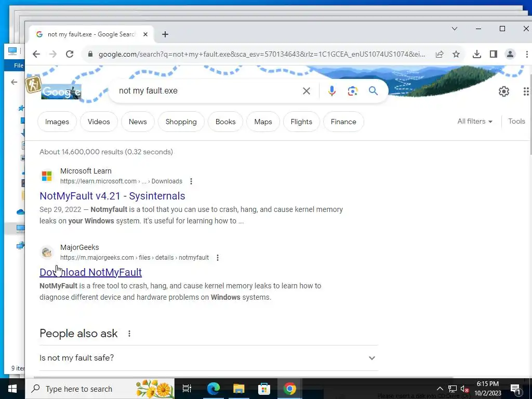Open the All filters dropdown

475,122
